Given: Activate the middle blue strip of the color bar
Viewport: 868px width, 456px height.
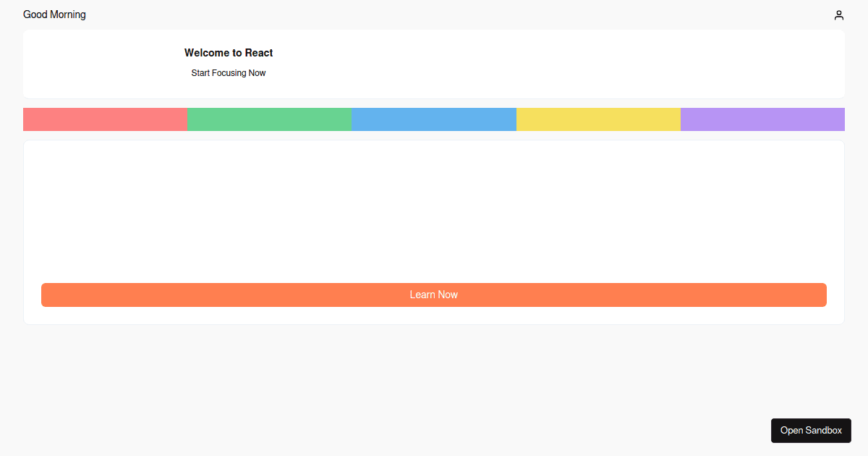Looking at the screenshot, I should (433, 119).
